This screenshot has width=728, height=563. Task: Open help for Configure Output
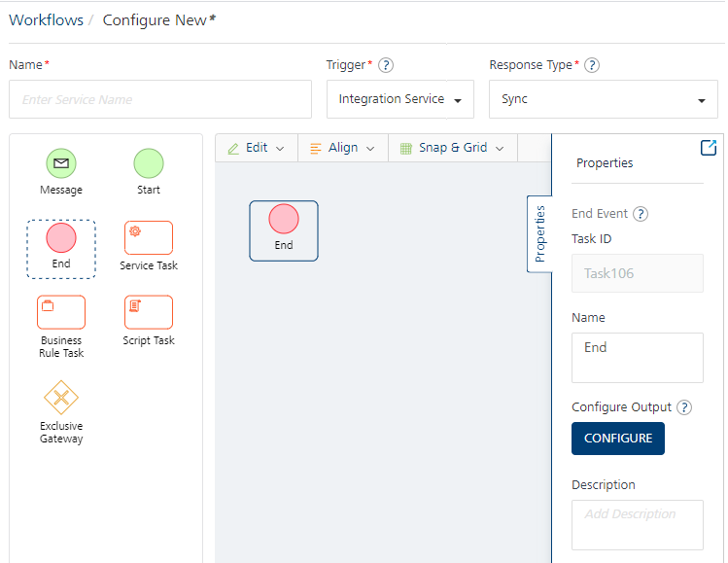pos(684,407)
